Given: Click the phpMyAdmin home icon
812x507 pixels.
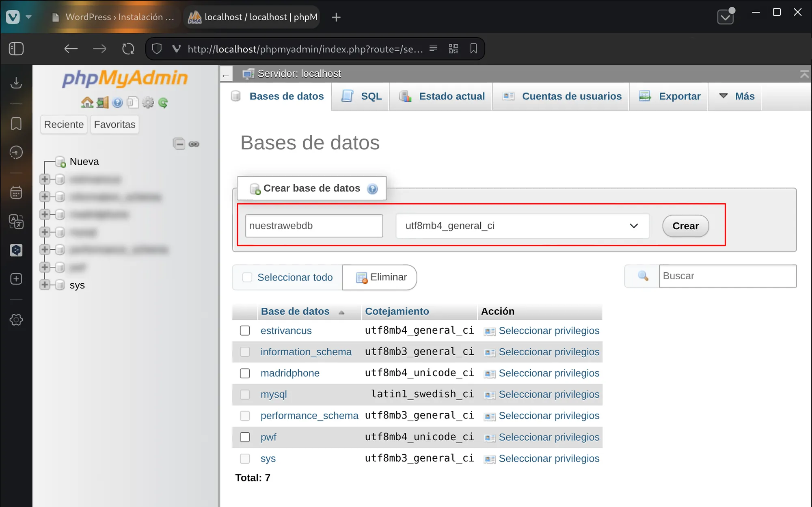Looking at the screenshot, I should click(x=87, y=103).
